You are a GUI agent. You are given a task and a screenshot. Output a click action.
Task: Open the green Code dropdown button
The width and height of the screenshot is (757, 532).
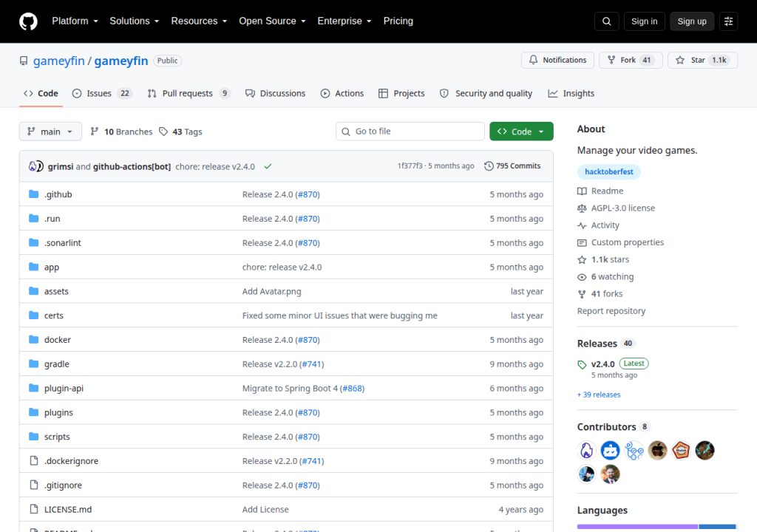coord(521,132)
